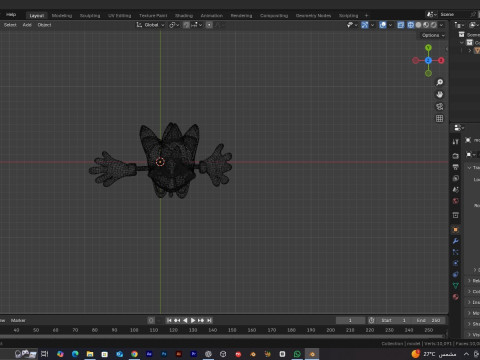This screenshot has height=360, width=480.
Task: Open the snapping options dropdown
Action: (197, 25)
